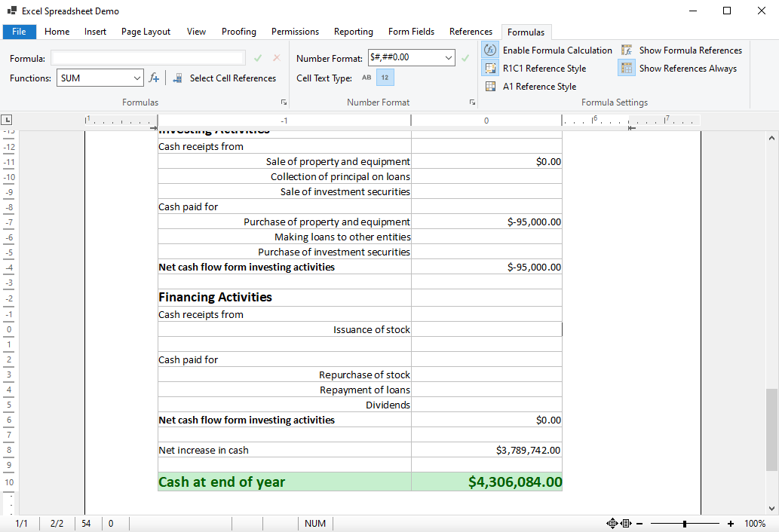The height and width of the screenshot is (532, 779).
Task: Open the Number Format dropdown
Action: click(448, 57)
